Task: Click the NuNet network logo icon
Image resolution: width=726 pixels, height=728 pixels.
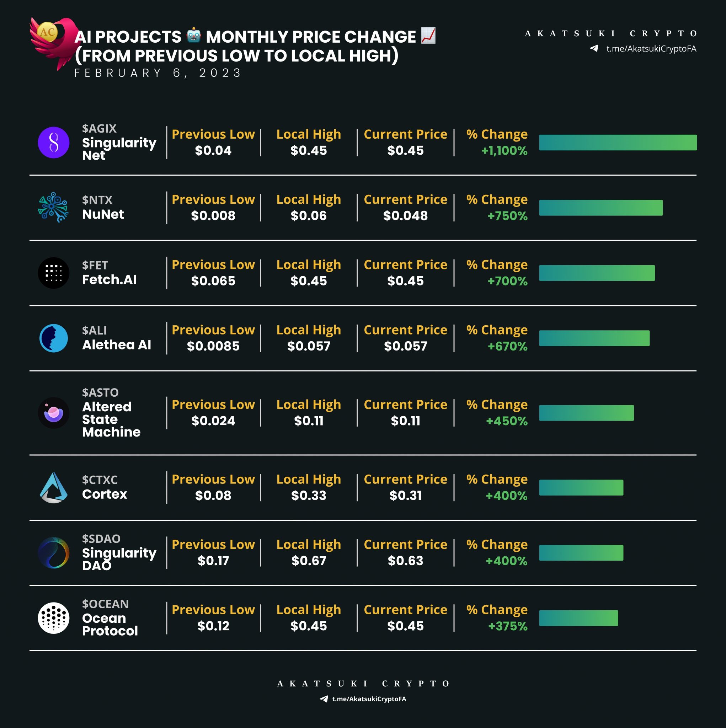Action: [x=53, y=207]
